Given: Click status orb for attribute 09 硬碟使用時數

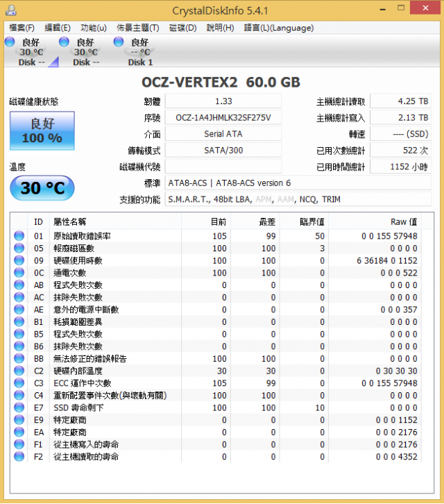Looking at the screenshot, I should pyautogui.click(x=19, y=260).
